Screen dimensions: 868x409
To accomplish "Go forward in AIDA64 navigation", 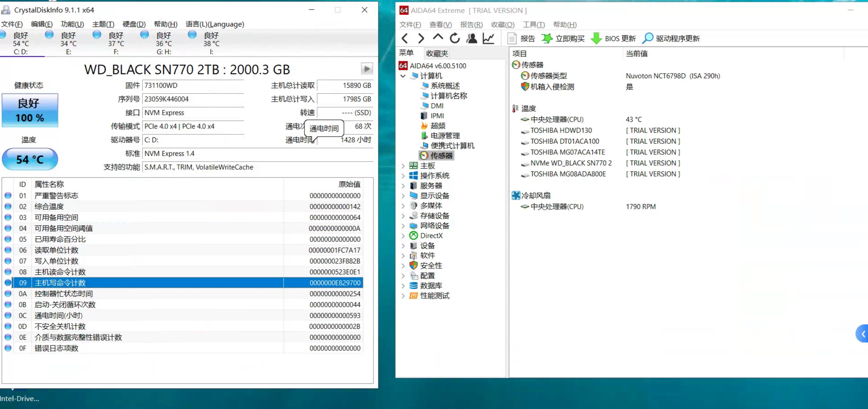I will point(421,38).
